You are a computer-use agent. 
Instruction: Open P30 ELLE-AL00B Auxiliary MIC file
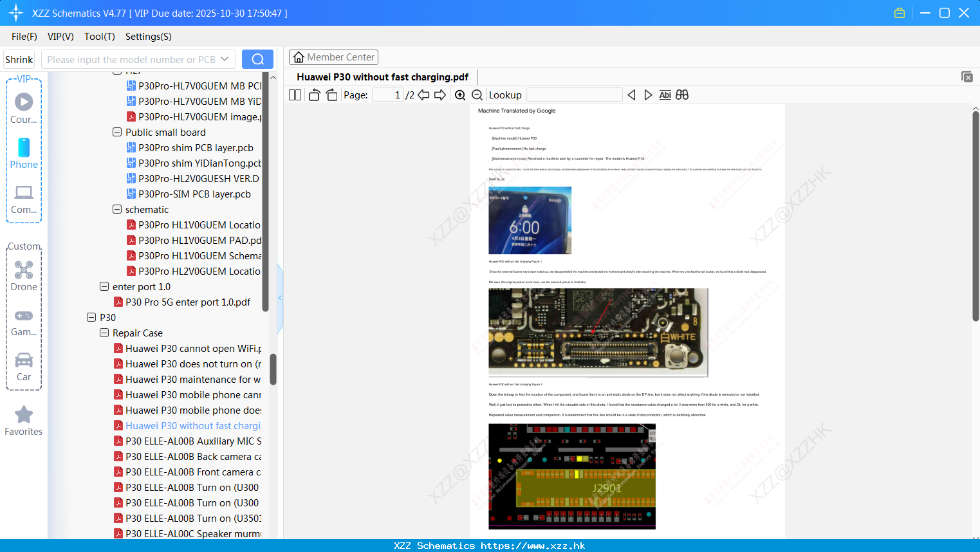[187, 441]
